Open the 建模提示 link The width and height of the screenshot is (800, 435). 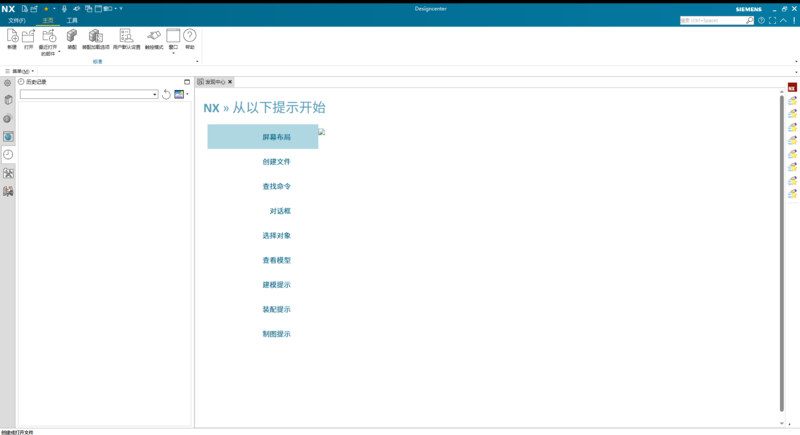click(277, 285)
